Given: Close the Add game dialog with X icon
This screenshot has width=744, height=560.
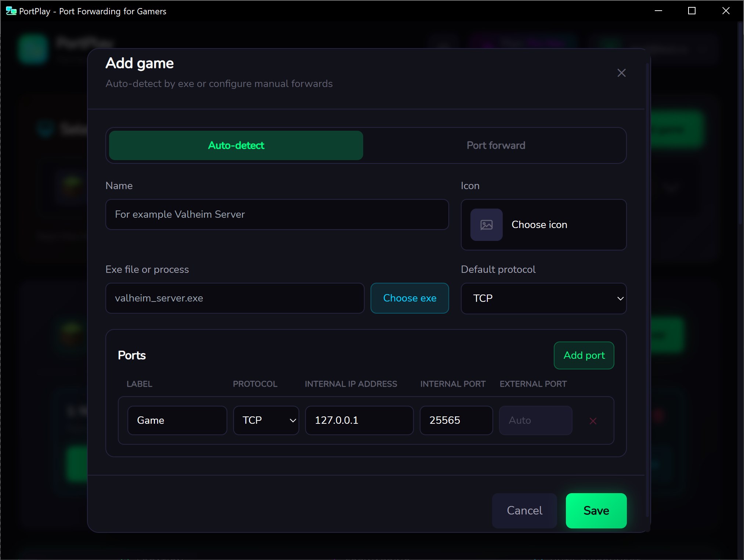Looking at the screenshot, I should point(621,73).
